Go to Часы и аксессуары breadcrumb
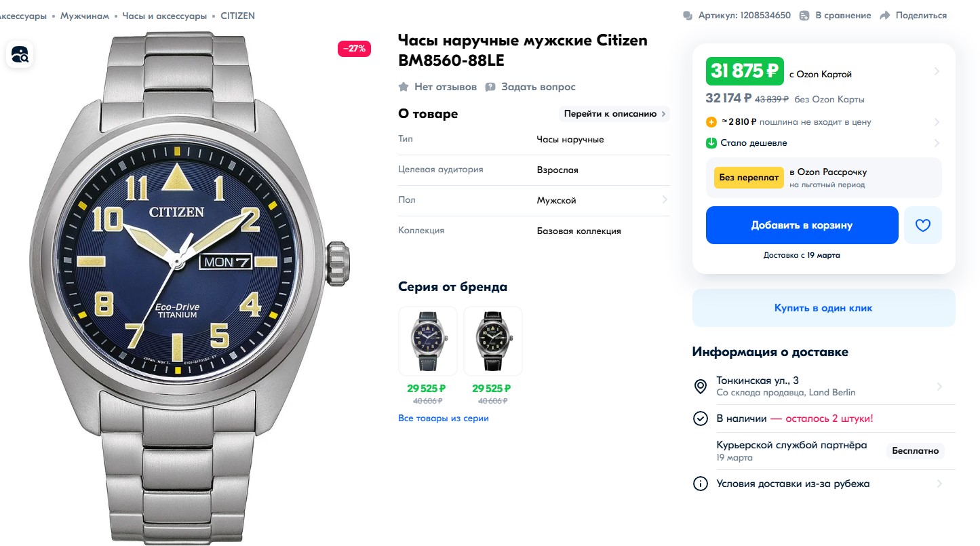Viewport: 980px width, 546px height. point(165,16)
